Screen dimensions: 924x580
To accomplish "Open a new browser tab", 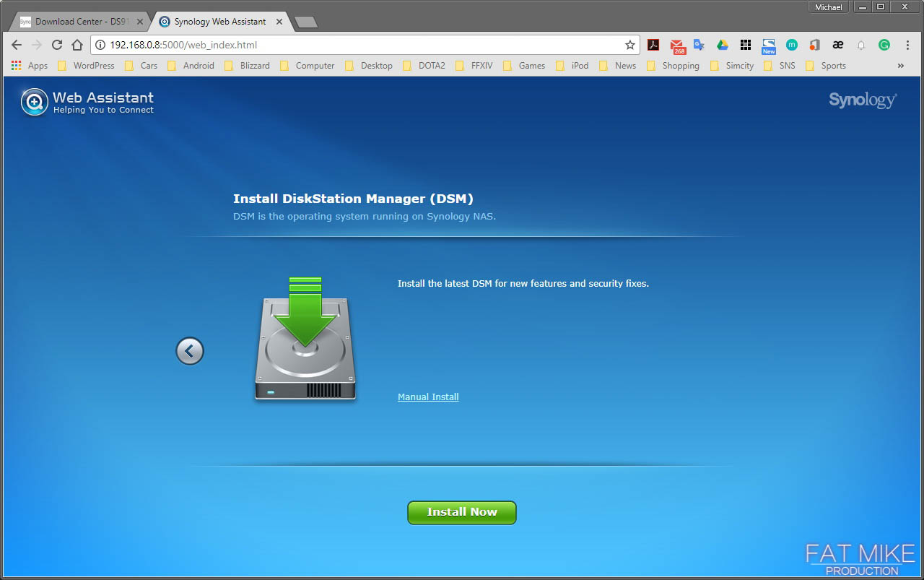I will [306, 22].
